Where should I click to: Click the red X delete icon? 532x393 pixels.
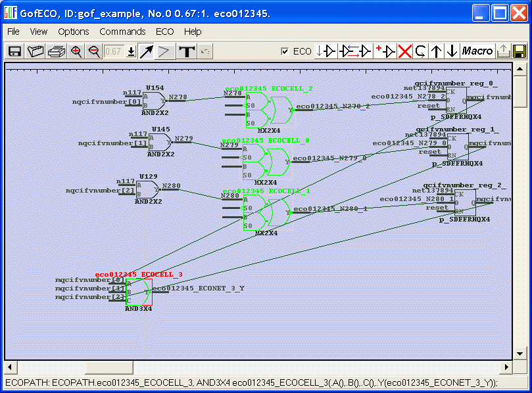(405, 51)
